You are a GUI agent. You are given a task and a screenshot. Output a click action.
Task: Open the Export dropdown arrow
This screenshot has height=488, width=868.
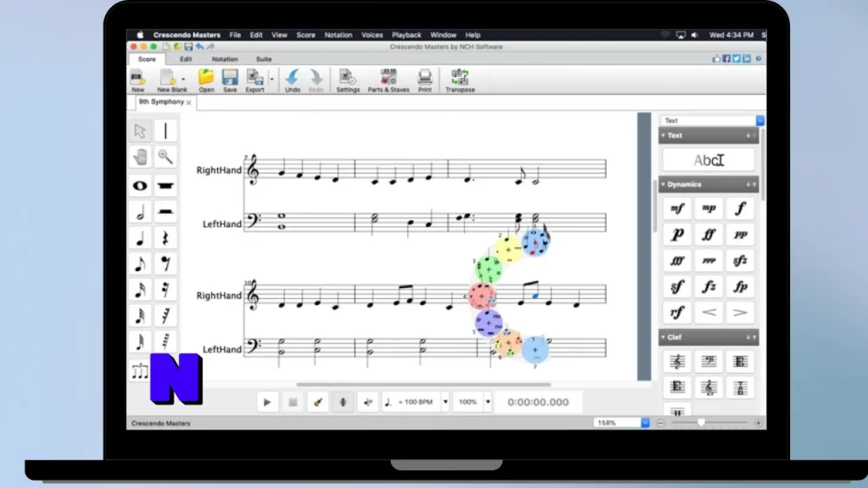[x=272, y=79]
